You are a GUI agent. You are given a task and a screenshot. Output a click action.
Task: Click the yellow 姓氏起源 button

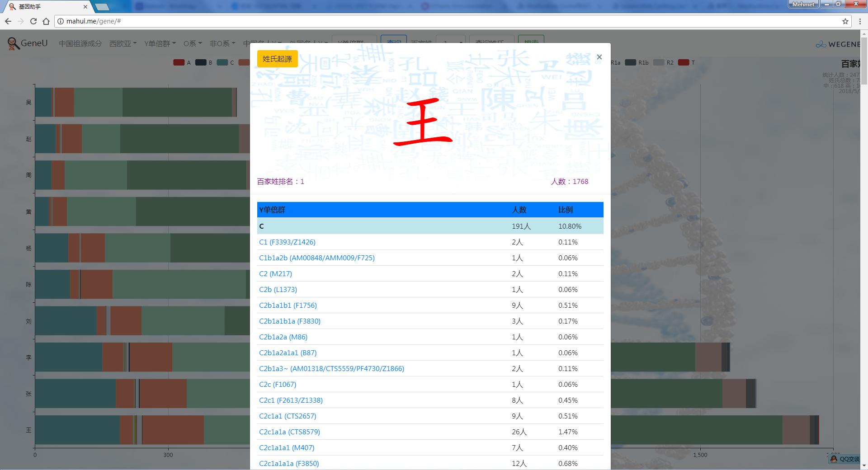click(277, 59)
